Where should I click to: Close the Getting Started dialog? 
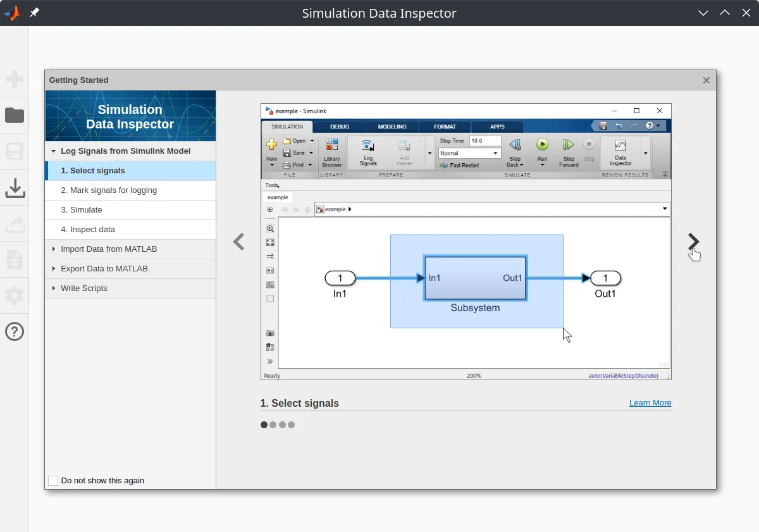point(707,80)
